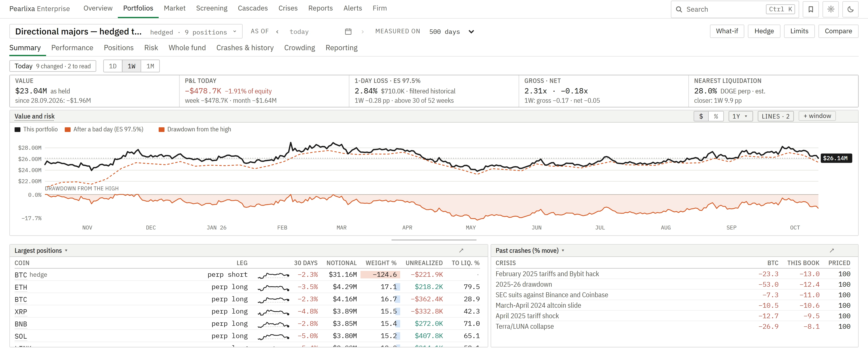Image resolution: width=868 pixels, height=348 pixels.
Task: Open the measured-on 500 days dropdown
Action: (451, 32)
